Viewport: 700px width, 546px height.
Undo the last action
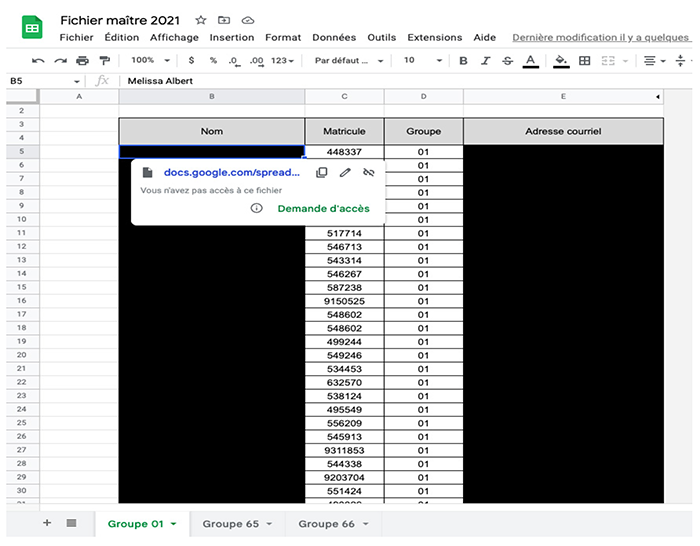pyautogui.click(x=38, y=60)
